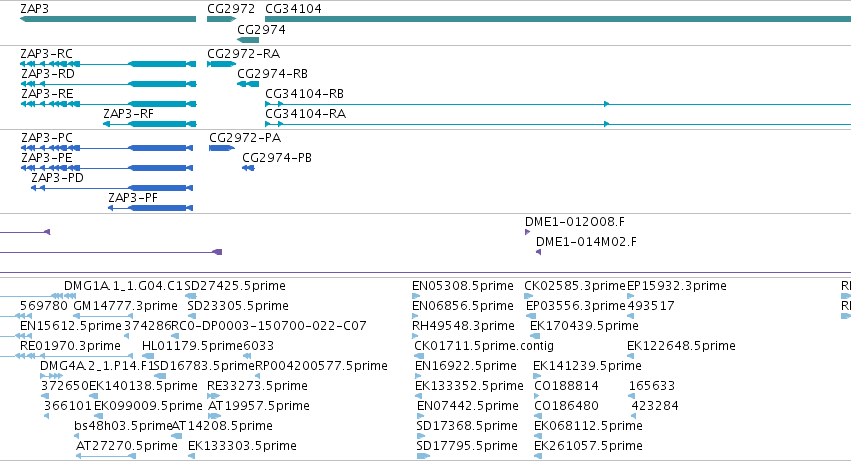Select EST DMG1A.1_1.G04.C1 label
851x461 pixels.
click(123, 286)
